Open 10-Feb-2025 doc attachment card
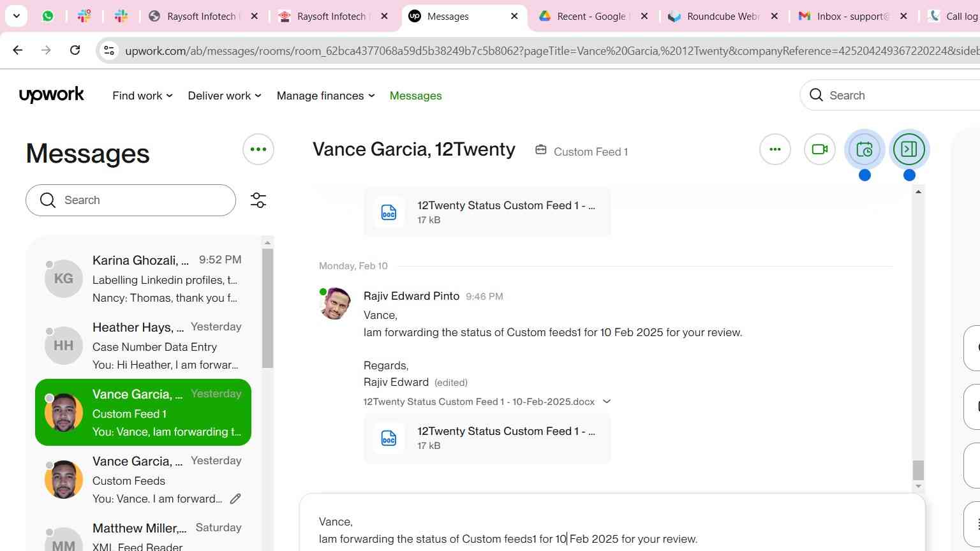The width and height of the screenshot is (980, 551). tap(487, 438)
